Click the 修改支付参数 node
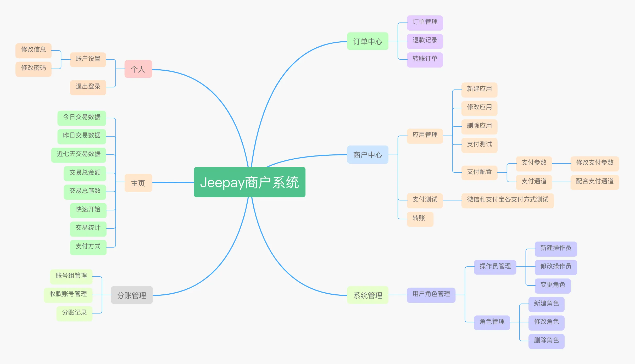635x364 pixels. 595,164
